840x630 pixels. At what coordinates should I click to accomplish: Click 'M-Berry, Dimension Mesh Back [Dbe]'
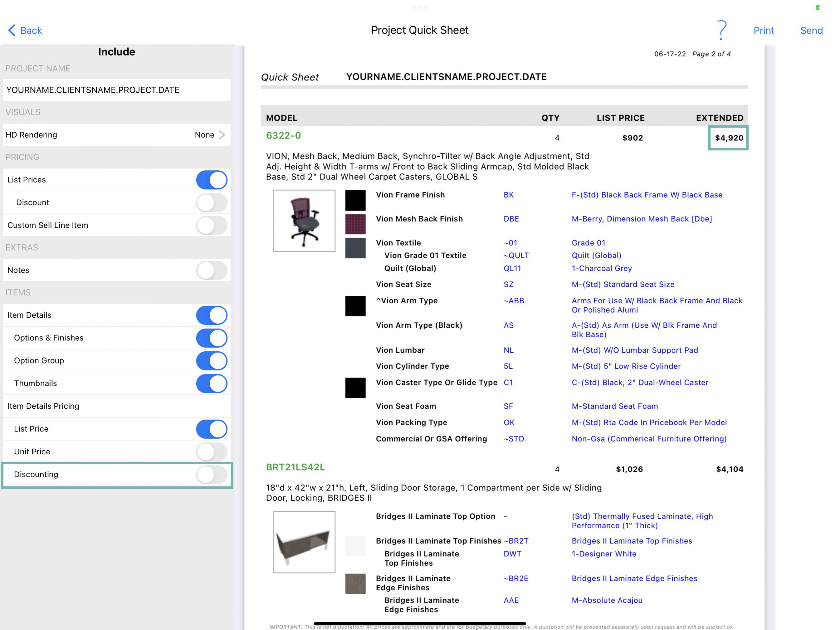[x=642, y=219]
